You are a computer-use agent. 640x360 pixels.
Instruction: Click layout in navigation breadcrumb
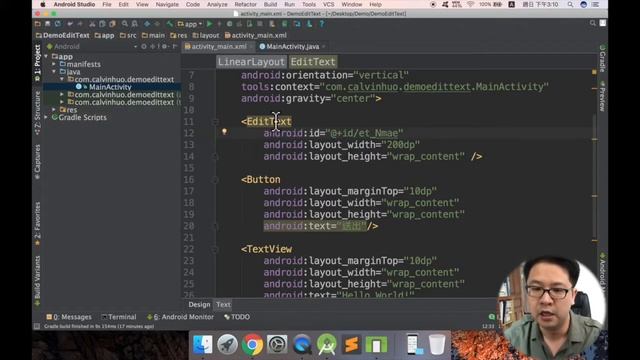click(x=206, y=36)
